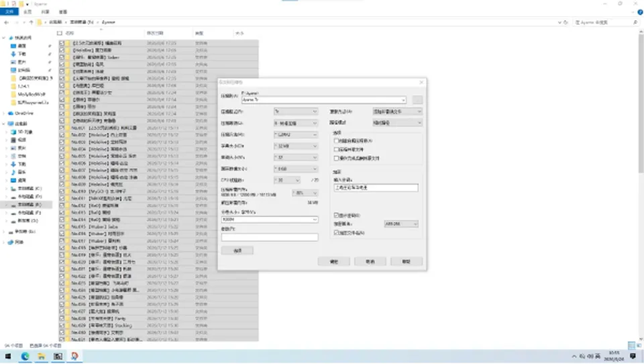The image size is (644, 364).
Task: Open the File tab in the Explorer ribbon
Action: coord(9,12)
